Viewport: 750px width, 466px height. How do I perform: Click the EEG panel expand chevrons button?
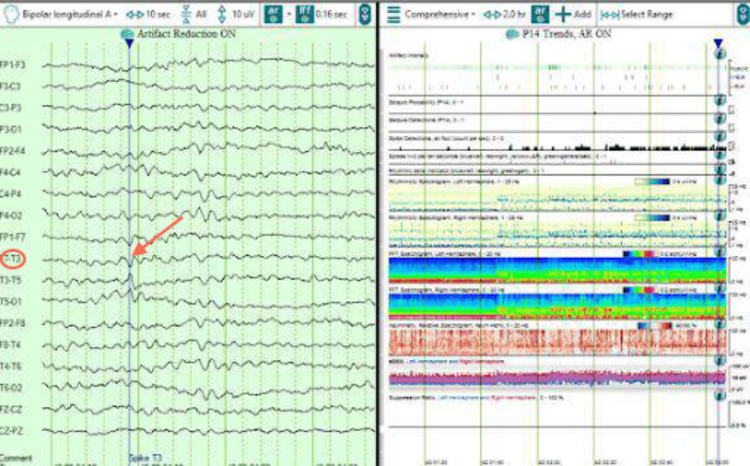click(365, 14)
